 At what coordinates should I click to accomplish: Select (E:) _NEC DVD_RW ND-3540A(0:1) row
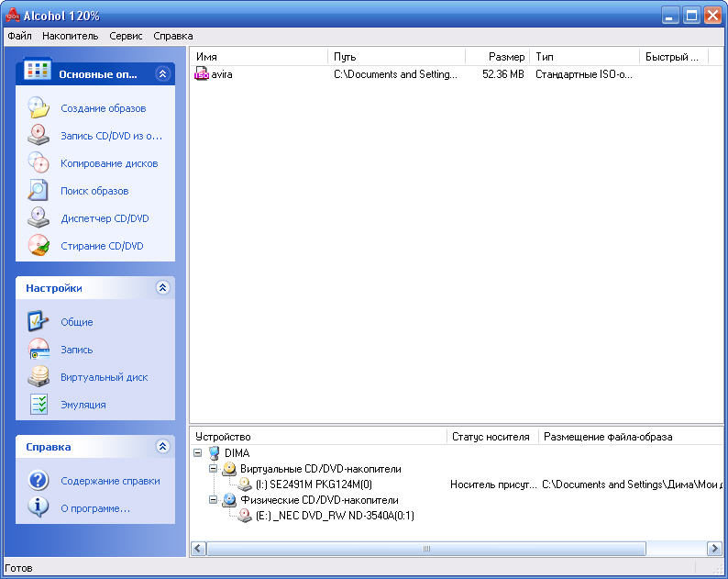(x=335, y=516)
